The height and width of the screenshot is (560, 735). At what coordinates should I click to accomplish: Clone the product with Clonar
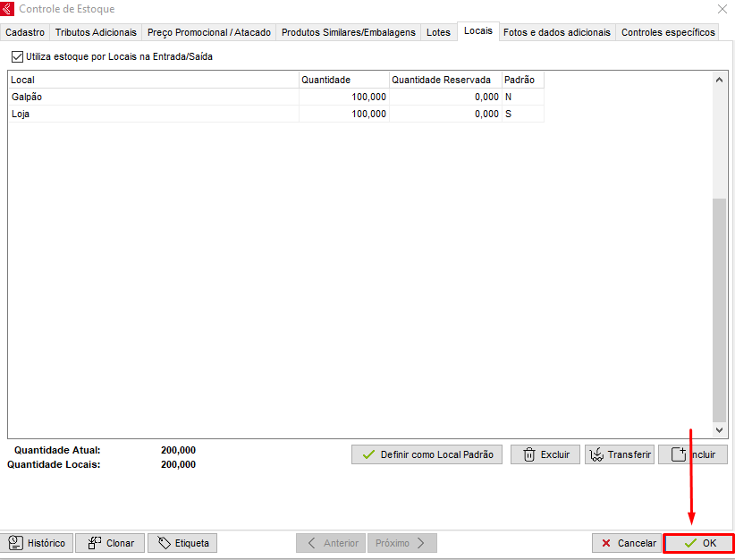(111, 543)
